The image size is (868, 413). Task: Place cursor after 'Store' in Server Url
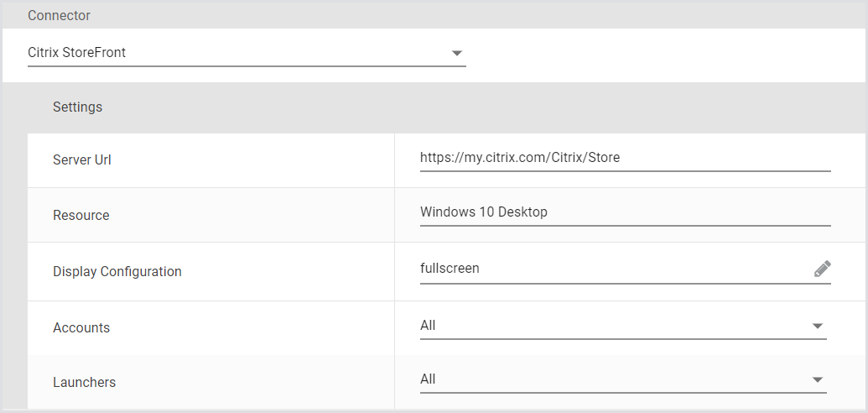point(621,158)
